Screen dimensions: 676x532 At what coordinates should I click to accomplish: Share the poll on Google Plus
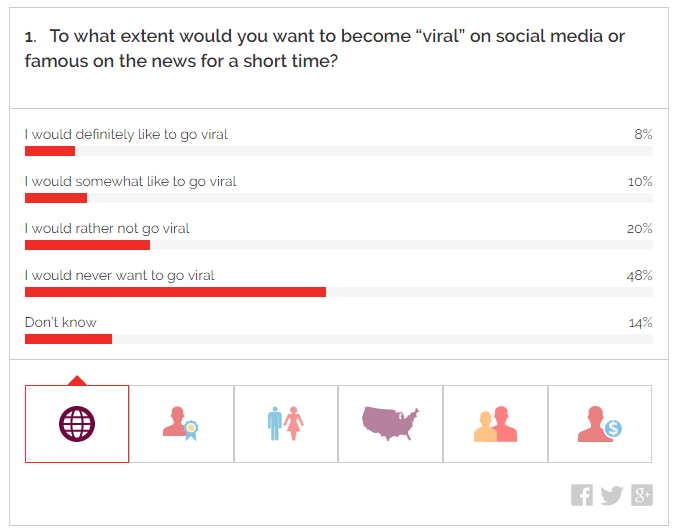641,495
